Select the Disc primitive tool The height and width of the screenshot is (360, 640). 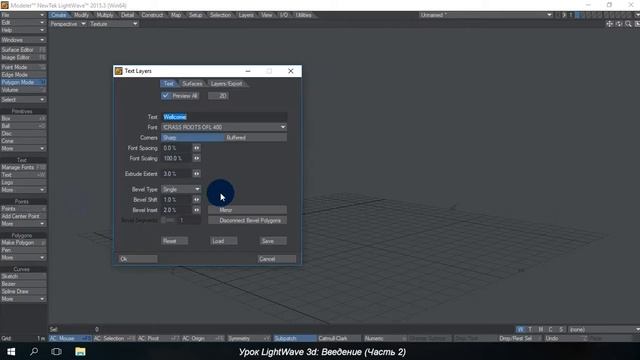(23, 133)
